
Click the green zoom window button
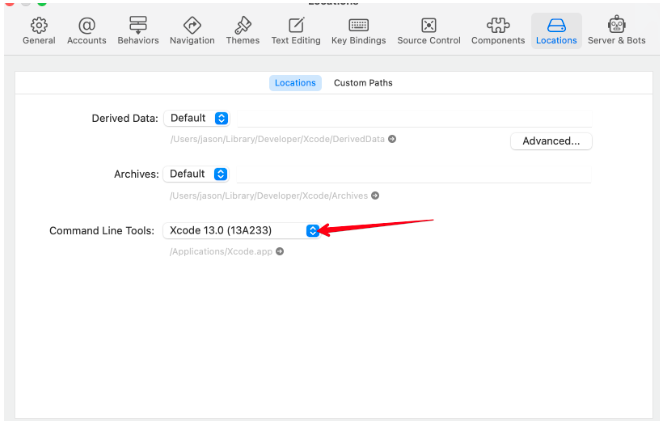(x=42, y=2)
